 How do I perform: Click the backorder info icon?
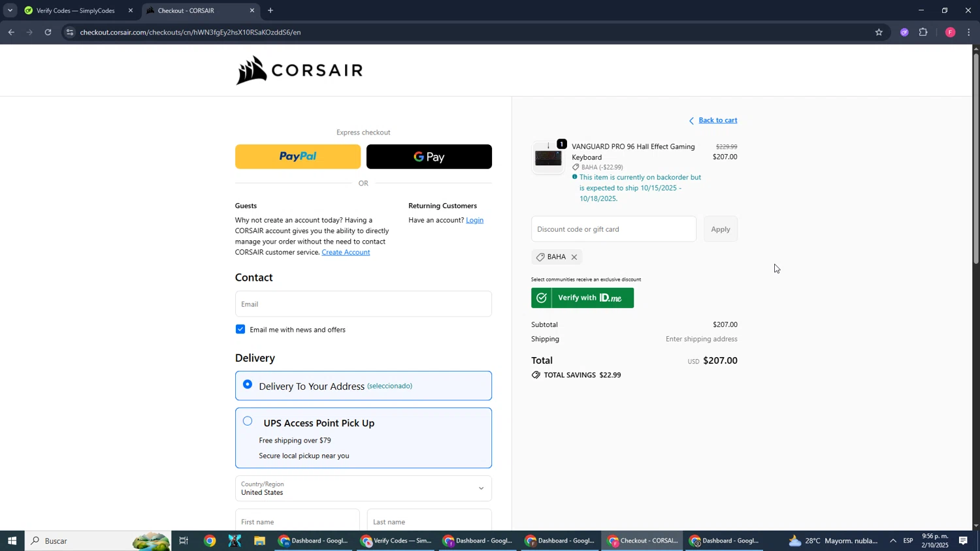point(575,177)
